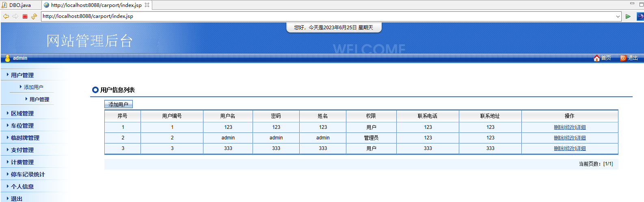Expand the 临时牌管理 menu section
Viewport: 644px width, 202px height.
coord(25,138)
